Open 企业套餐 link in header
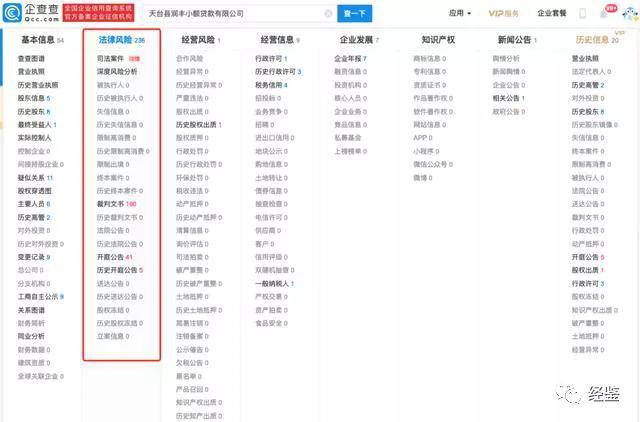The image size is (640, 422). [x=551, y=13]
